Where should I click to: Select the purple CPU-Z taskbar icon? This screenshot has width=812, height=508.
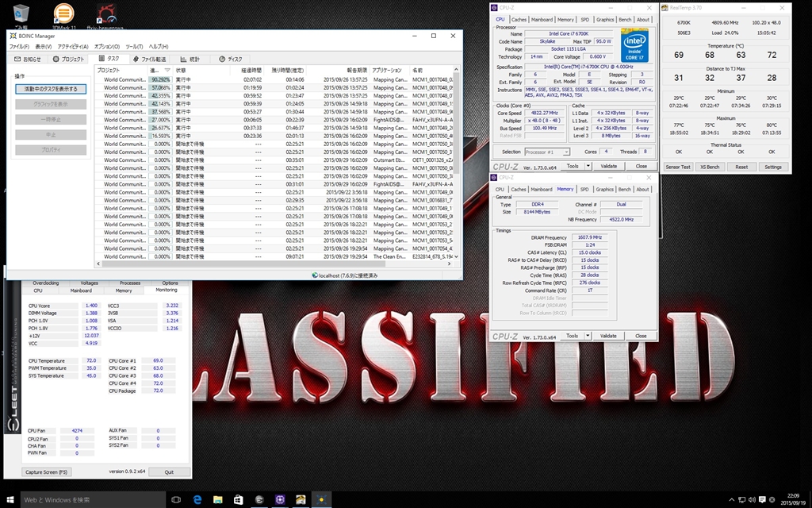pyautogui.click(x=280, y=500)
